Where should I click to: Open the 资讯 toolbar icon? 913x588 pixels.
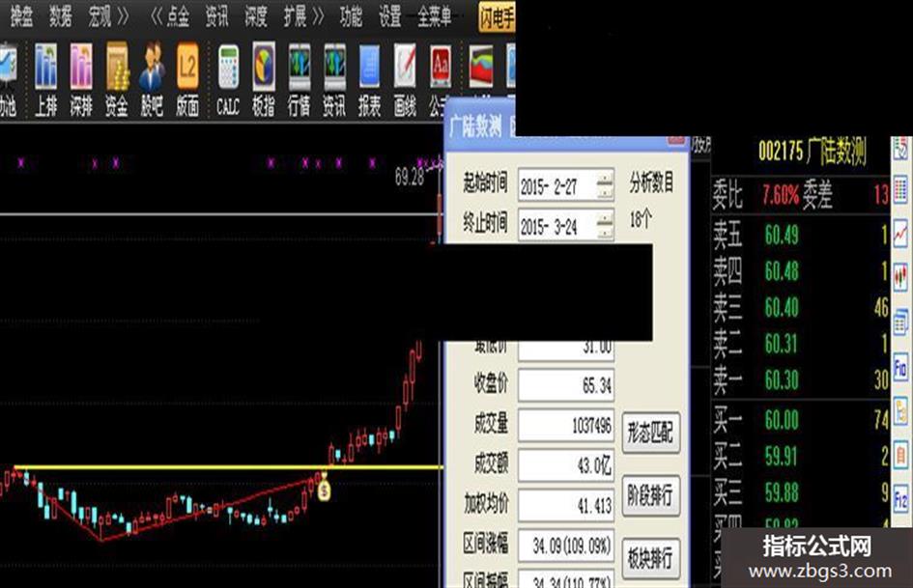(334, 80)
